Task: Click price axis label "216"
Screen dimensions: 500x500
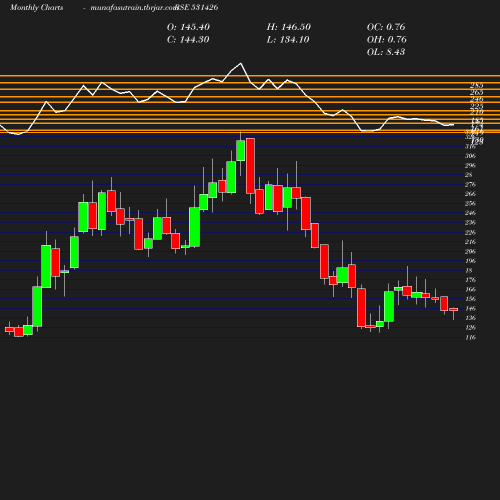Action: (x=470, y=242)
